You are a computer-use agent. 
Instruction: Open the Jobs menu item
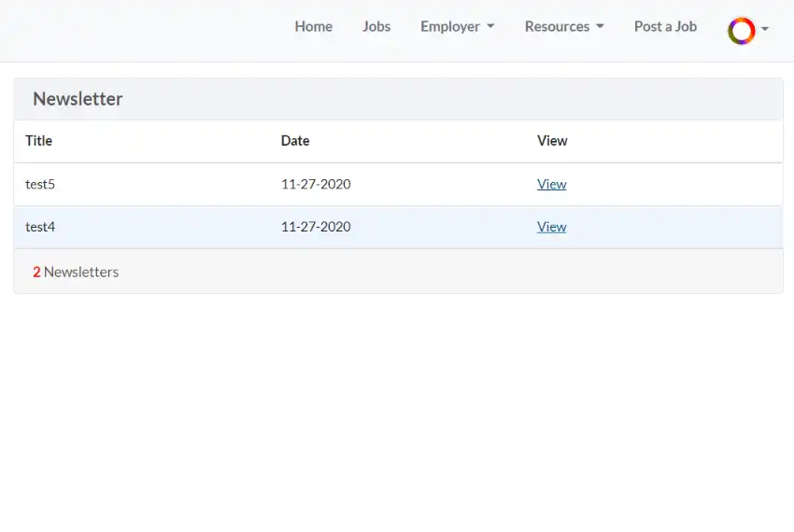pos(376,26)
